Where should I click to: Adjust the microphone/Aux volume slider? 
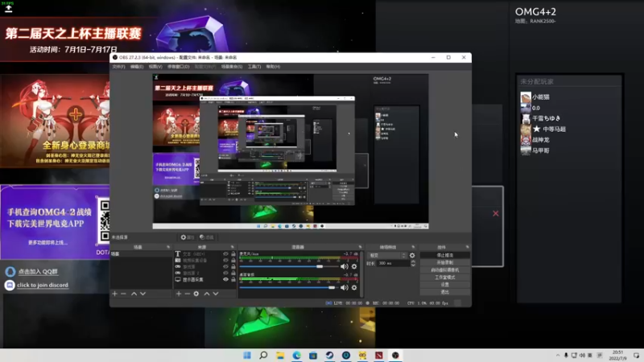click(287, 266)
